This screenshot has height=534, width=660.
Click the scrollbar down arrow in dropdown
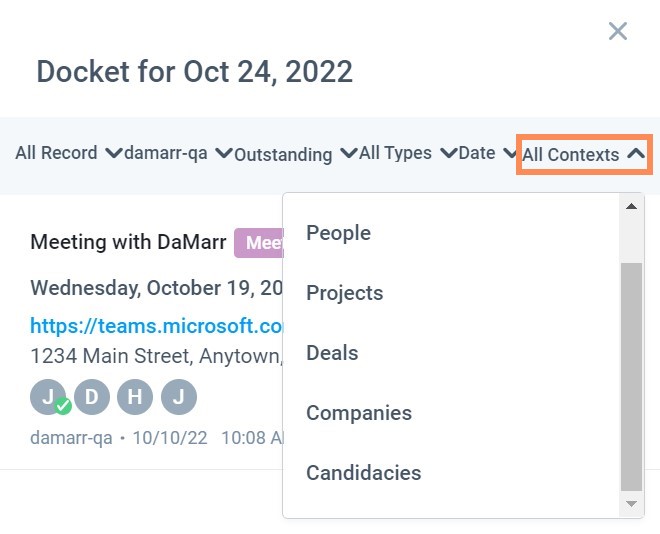[631, 504]
